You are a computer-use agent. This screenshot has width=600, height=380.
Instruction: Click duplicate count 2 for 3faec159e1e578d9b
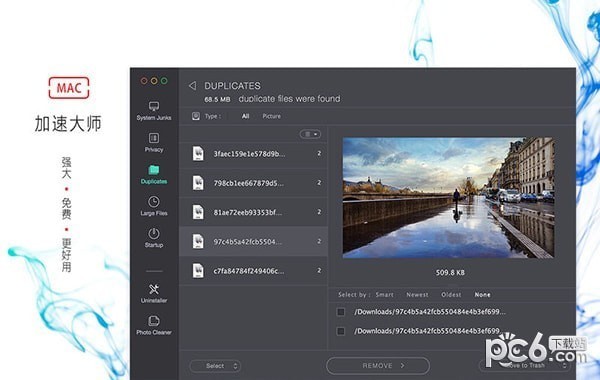click(319, 153)
